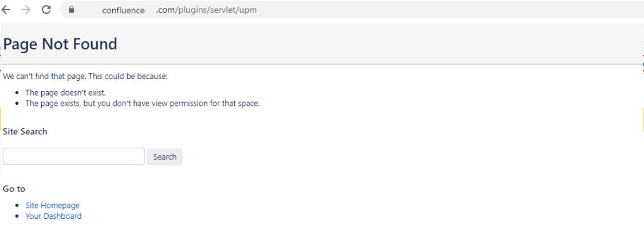
Task: Click the Search button
Action: [164, 157]
